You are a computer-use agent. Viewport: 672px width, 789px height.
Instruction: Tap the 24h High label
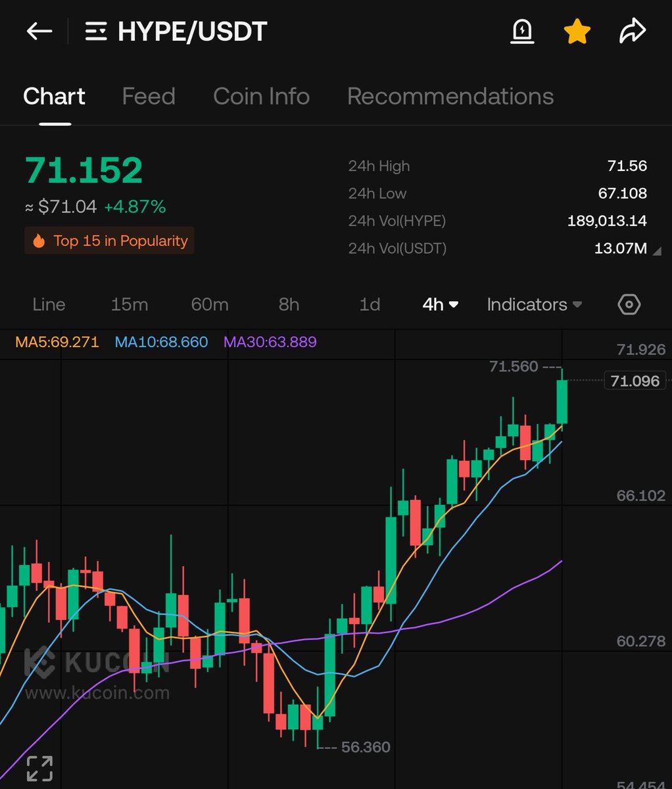click(379, 166)
